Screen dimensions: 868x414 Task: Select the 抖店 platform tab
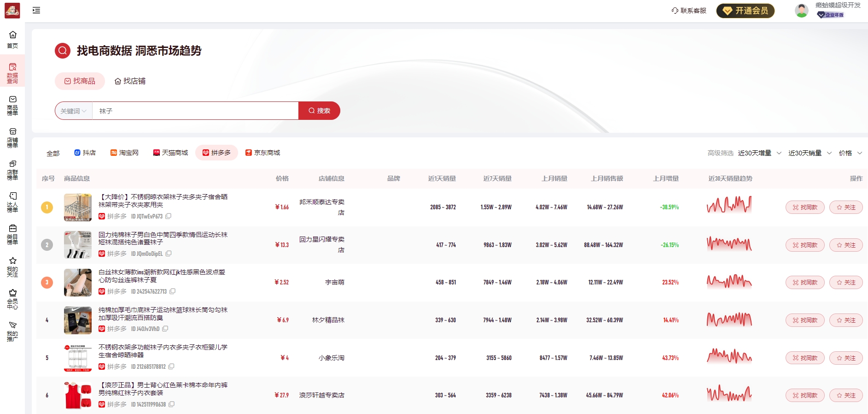click(x=85, y=153)
